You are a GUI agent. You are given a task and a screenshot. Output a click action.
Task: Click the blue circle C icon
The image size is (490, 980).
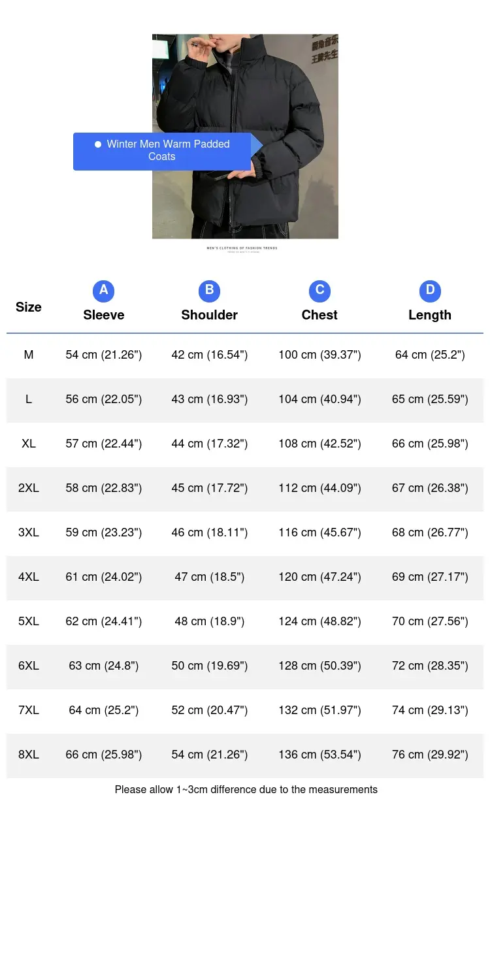pos(319,291)
